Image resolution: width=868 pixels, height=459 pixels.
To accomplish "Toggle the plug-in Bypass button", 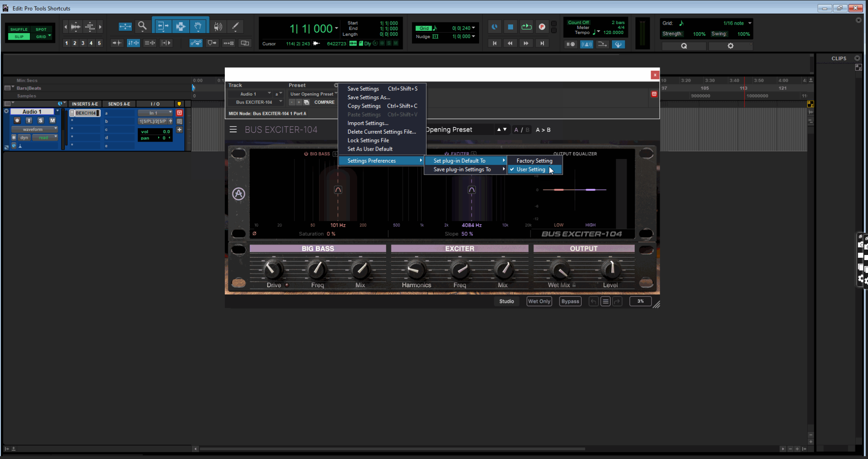I will pyautogui.click(x=570, y=301).
